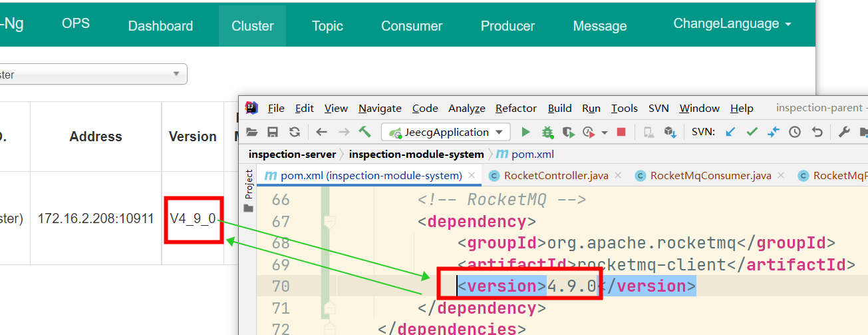Screen dimensions: 868x335
Task: Click the project structure cube icon
Action: [x=670, y=132]
